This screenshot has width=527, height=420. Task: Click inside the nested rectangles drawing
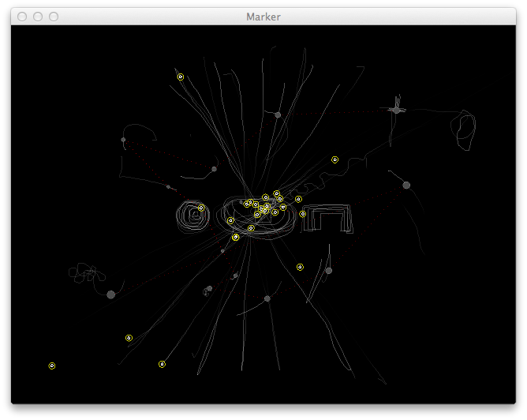(329, 219)
